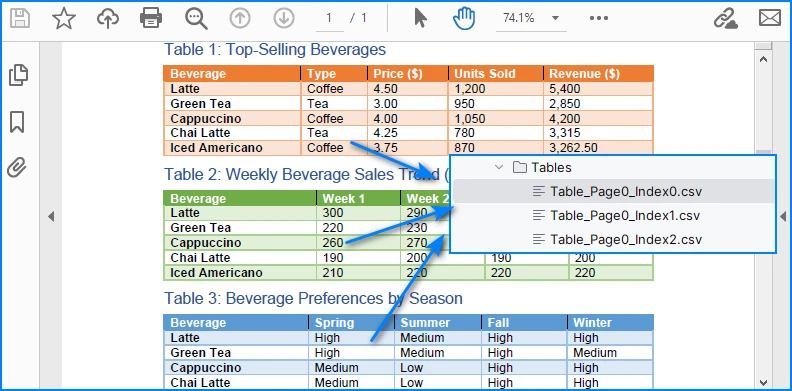Click the scrollbar up arrow

[764, 59]
